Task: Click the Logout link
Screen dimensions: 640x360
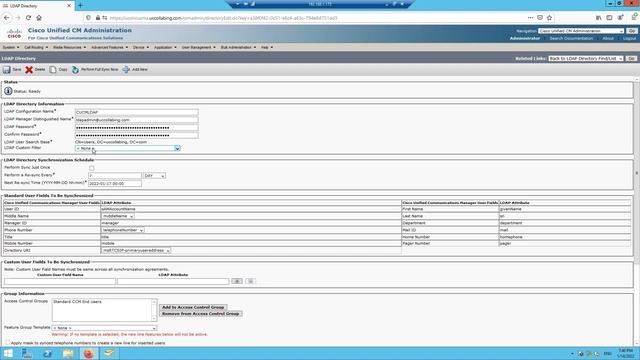Action: pyautogui.click(x=629, y=38)
